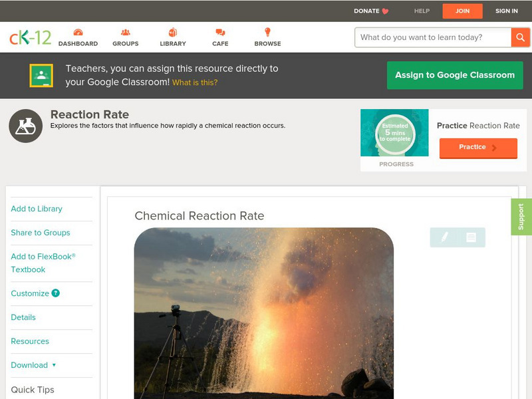The width and height of the screenshot is (532, 399).
Task: Open the Resources link
Action: (x=30, y=341)
